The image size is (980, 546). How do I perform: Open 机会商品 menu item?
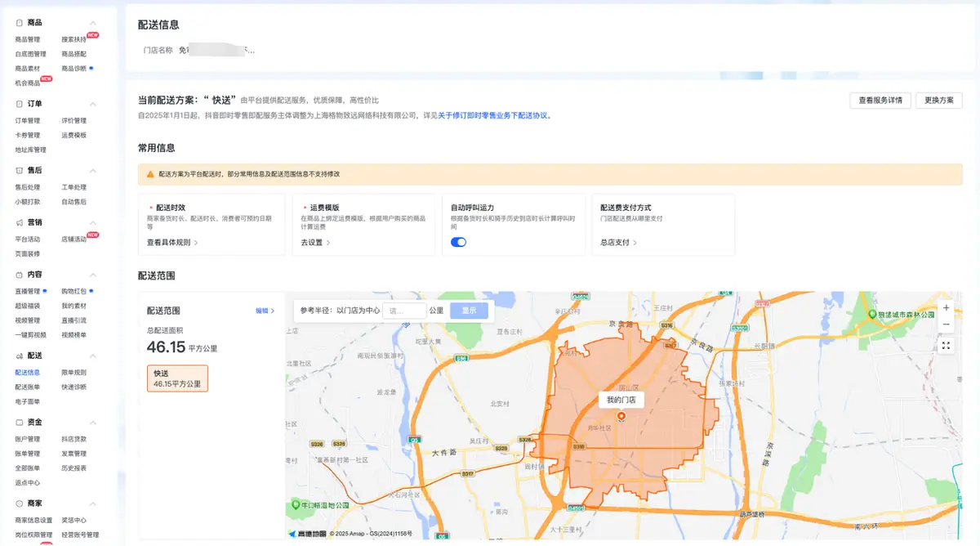[28, 83]
